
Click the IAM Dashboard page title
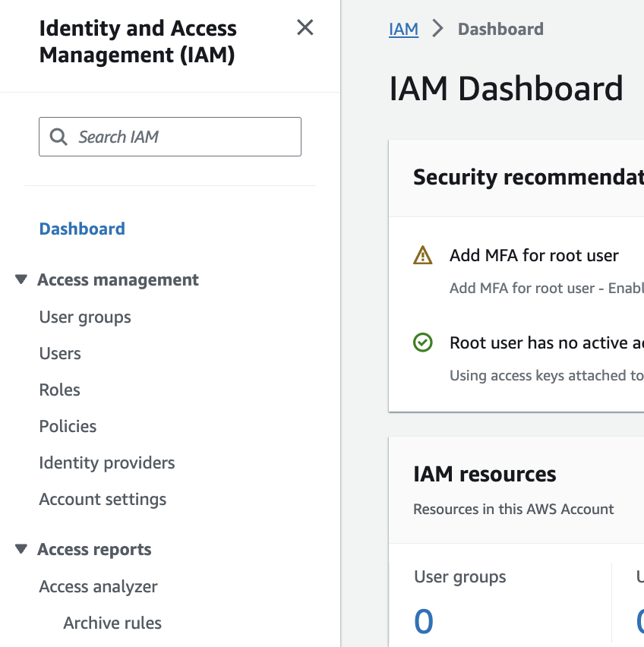pyautogui.click(x=506, y=88)
